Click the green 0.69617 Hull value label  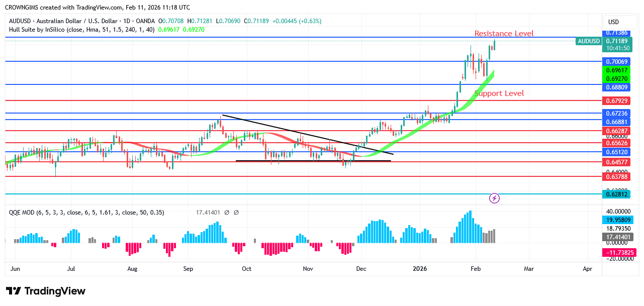[x=616, y=70]
